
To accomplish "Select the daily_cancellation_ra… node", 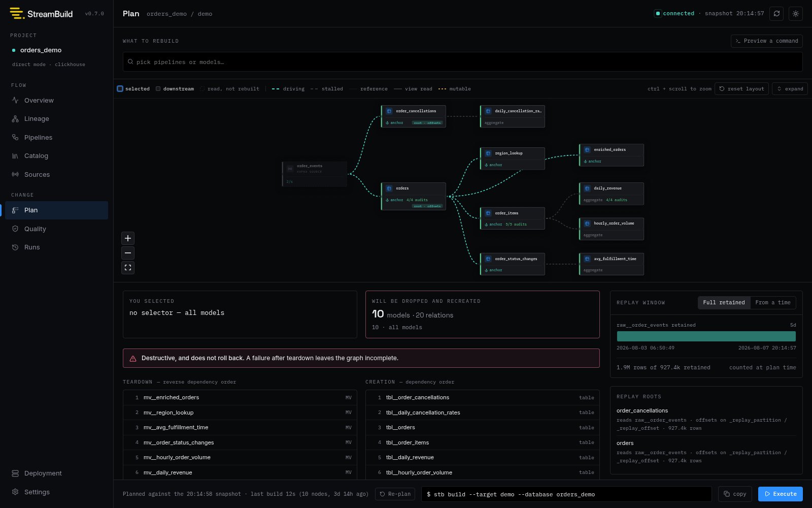I will (512, 116).
